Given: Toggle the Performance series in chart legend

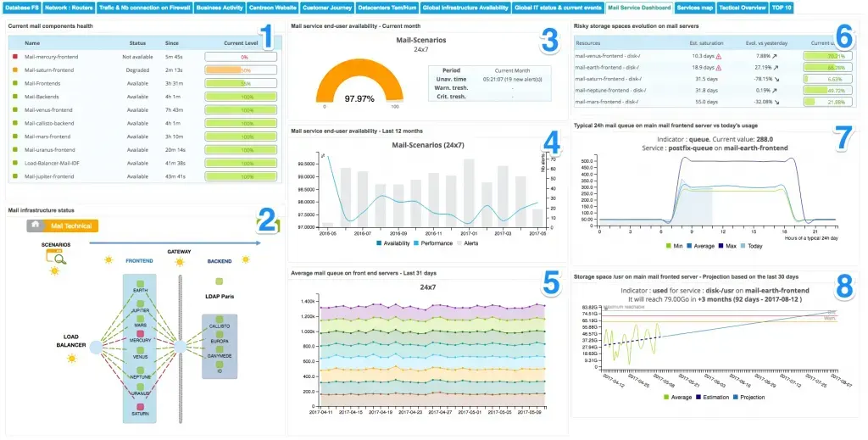Looking at the screenshot, I should 433,243.
